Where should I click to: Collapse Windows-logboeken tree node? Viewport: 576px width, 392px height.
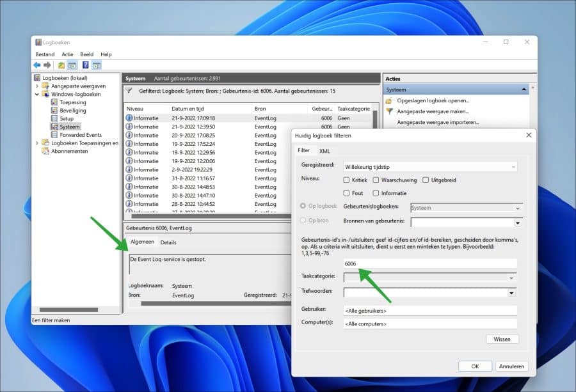(36, 94)
